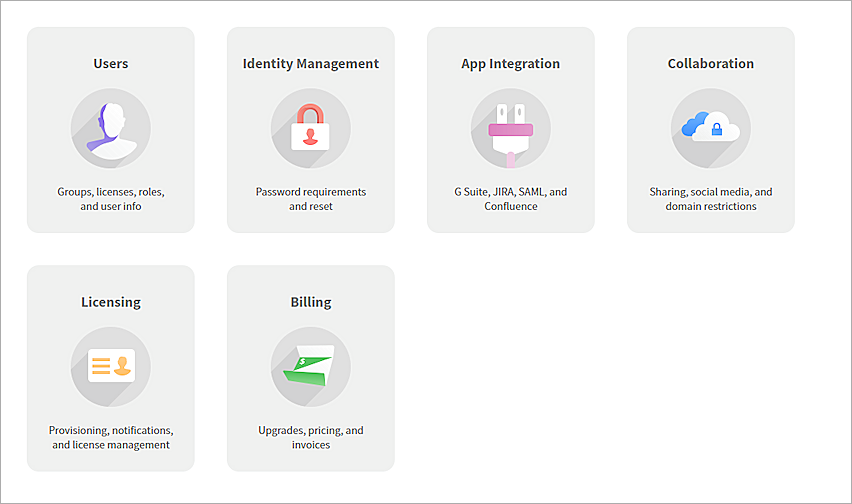Click "Upgrades, pricing, and invoices" description

pos(311,437)
